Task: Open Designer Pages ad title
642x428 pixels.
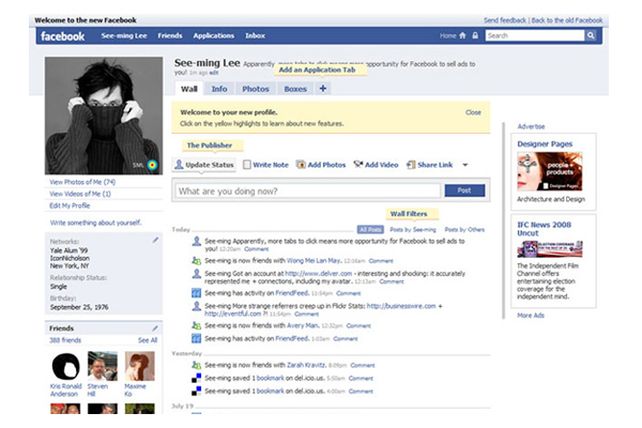Action: [x=545, y=144]
